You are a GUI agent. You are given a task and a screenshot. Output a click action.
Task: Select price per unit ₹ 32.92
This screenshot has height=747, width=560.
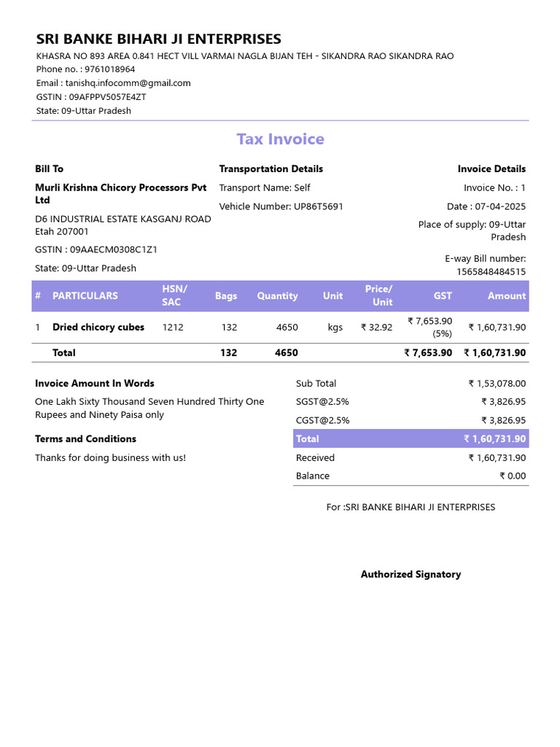(x=377, y=328)
